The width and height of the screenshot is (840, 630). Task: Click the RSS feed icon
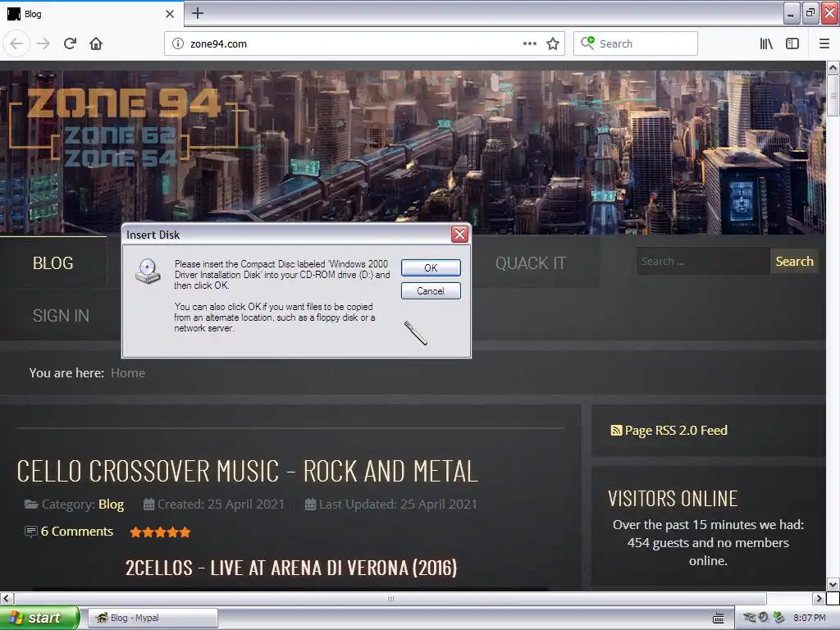click(x=616, y=430)
